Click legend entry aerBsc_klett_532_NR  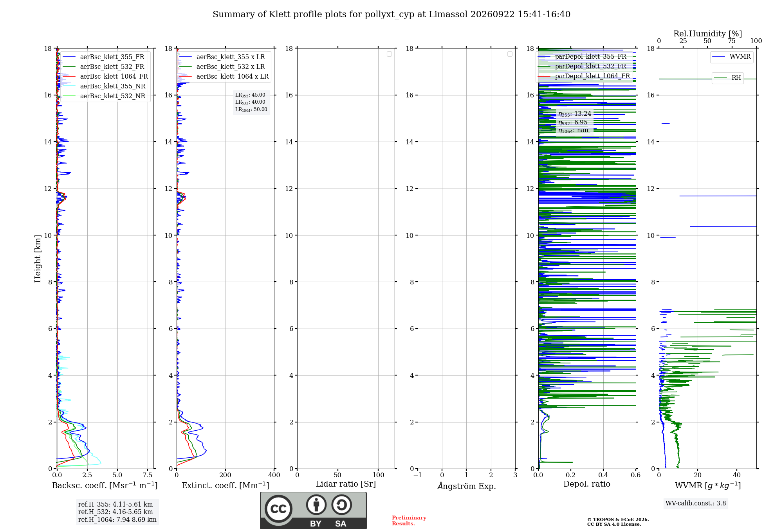coord(104,96)
